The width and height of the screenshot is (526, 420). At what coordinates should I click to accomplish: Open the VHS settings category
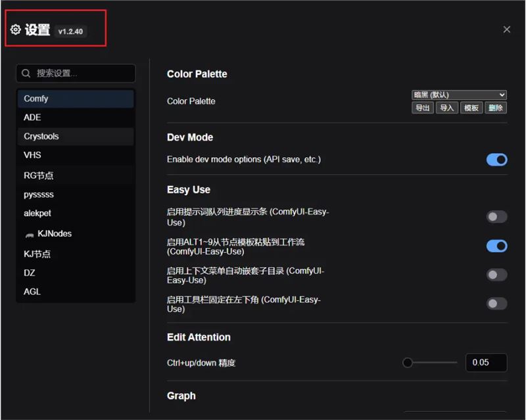[76, 155]
